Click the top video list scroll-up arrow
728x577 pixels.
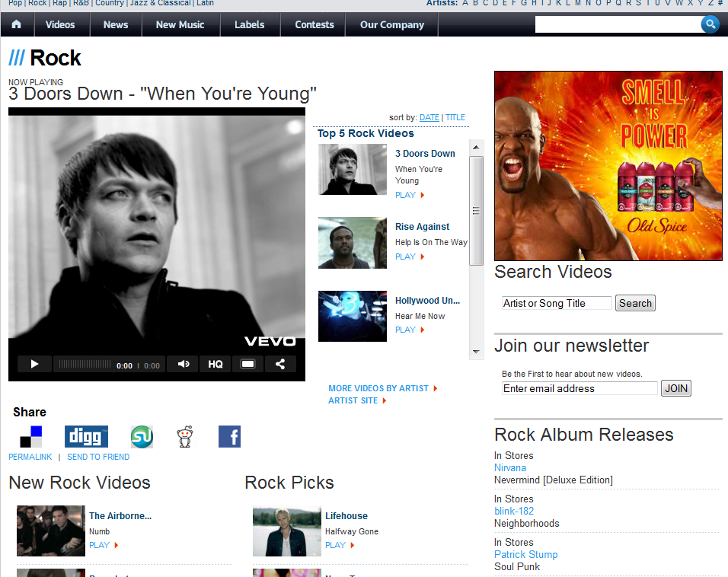coord(476,147)
